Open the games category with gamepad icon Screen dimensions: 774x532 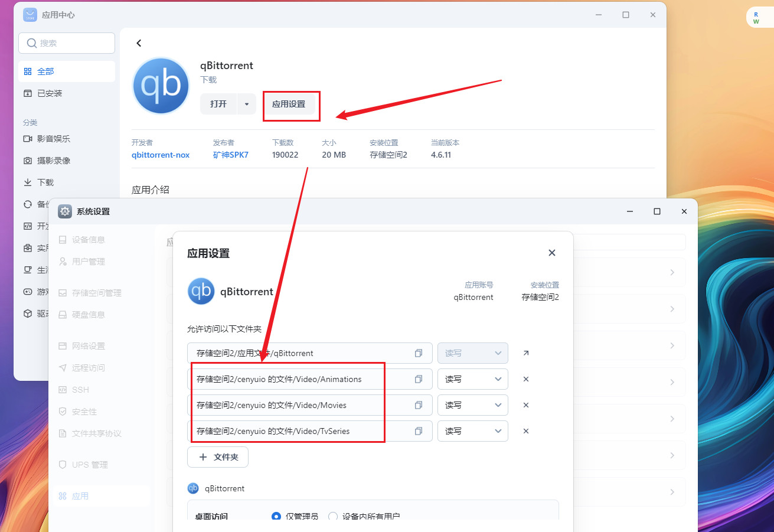coord(28,292)
